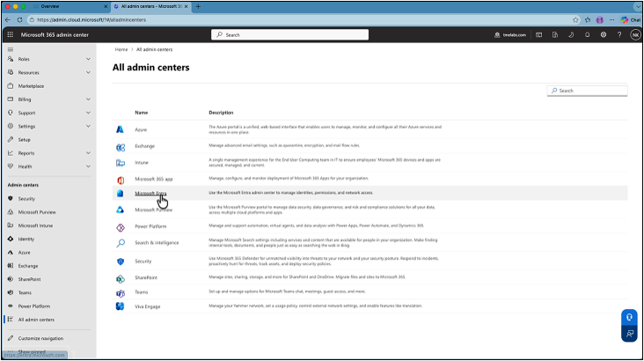Expand the Support menu chevron
The width and height of the screenshot is (644, 361).
[88, 113]
